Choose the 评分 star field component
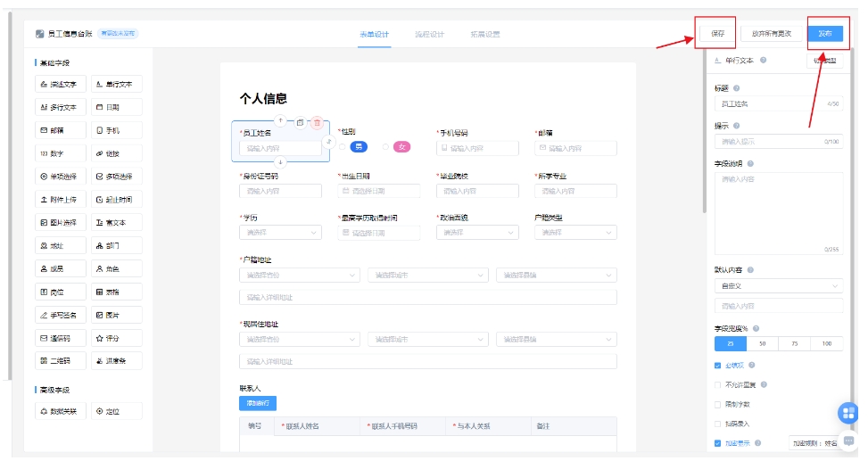The height and width of the screenshot is (461, 868). (116, 338)
